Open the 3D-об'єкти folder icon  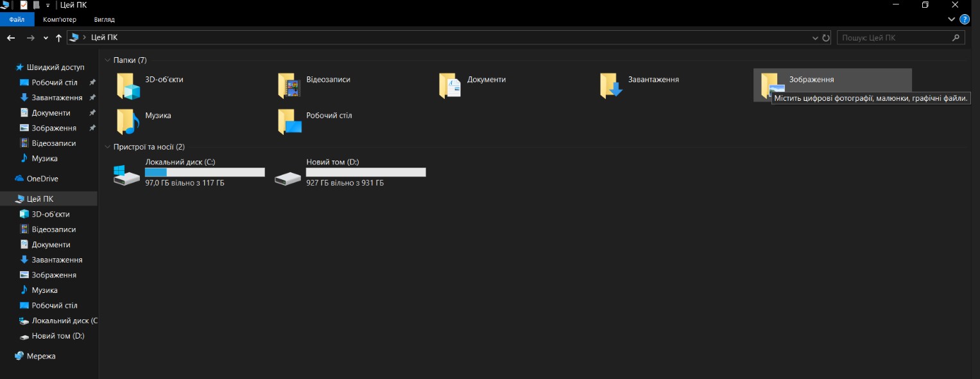128,86
